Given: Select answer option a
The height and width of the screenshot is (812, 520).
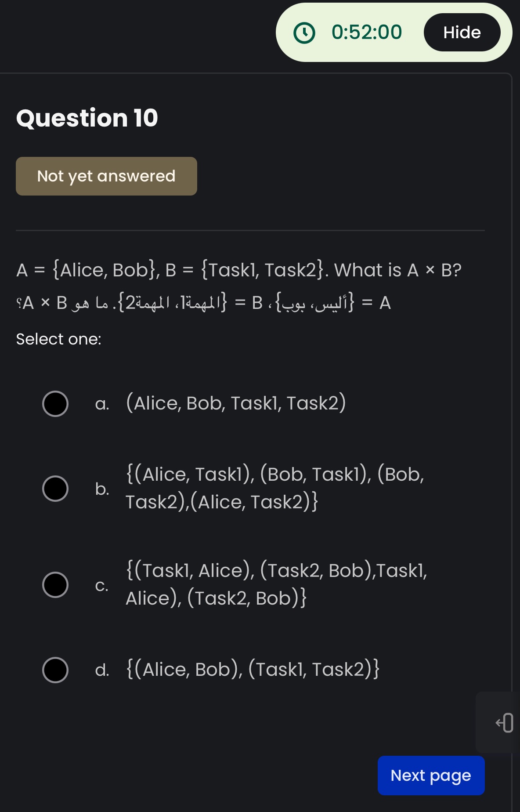Looking at the screenshot, I should 56,403.
